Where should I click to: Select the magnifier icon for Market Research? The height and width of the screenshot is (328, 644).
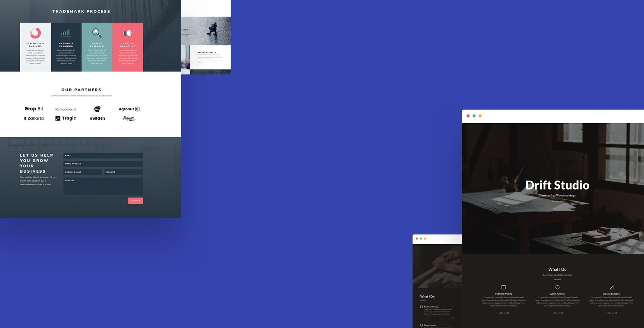(97, 33)
